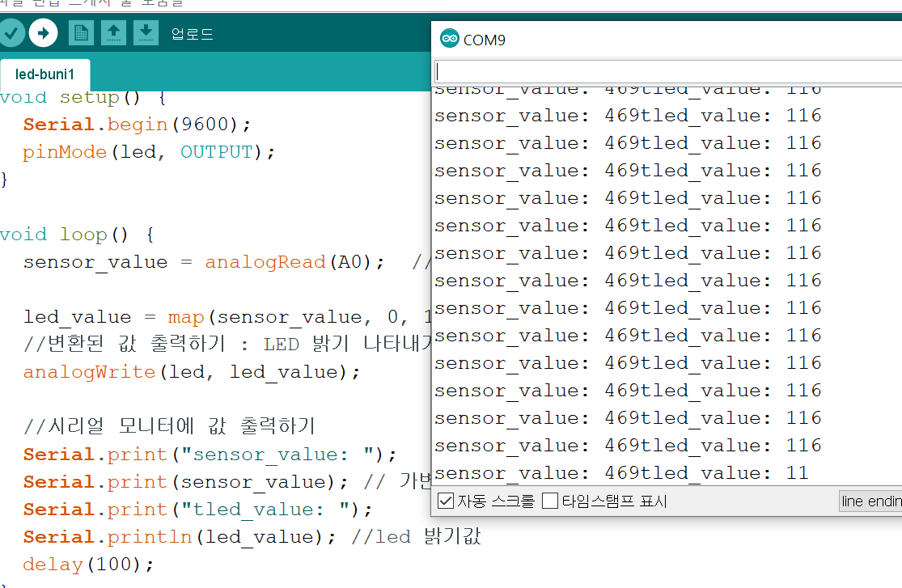Click the delay(100); line
Image resolution: width=902 pixels, height=588 pixels.
[x=89, y=565]
